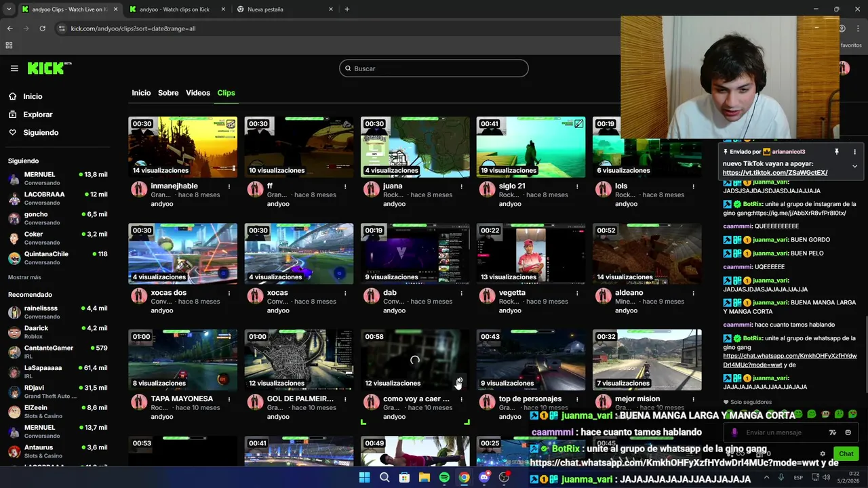Click the green Chat send button
This screenshot has height=488, width=868.
click(846, 454)
